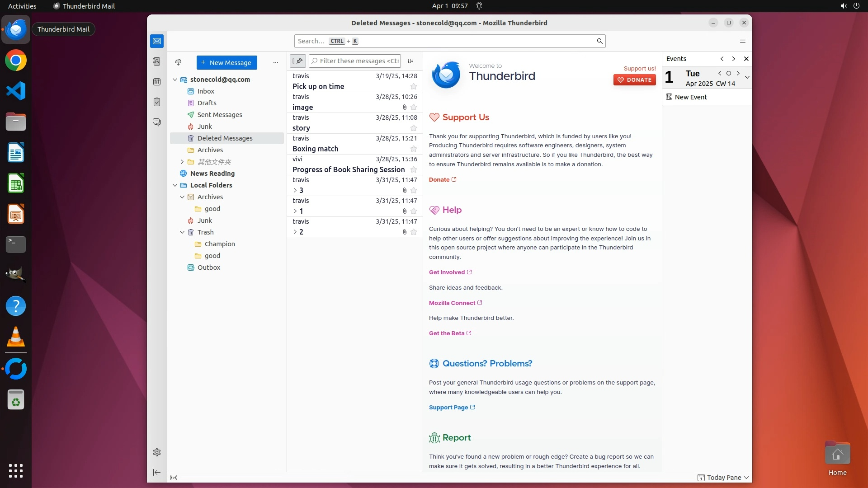This screenshot has width=868, height=488.
Task: Open message list display options icon
Action: pos(410,61)
